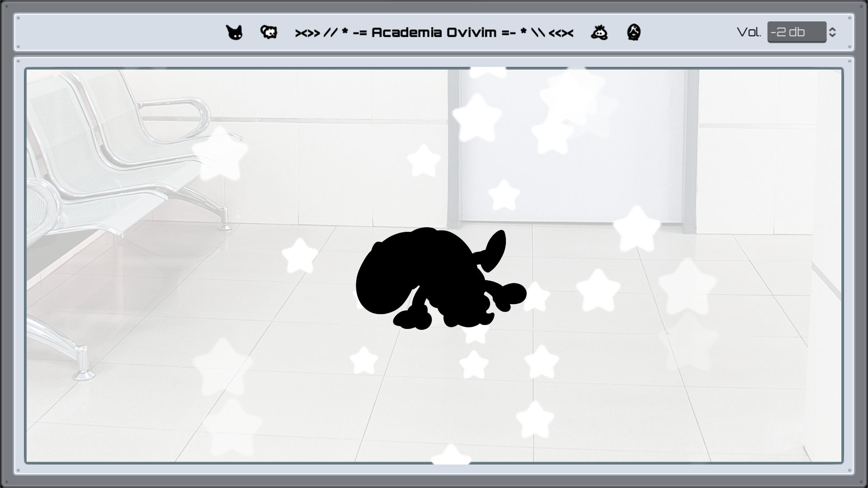The image size is (868, 488).
Task: Click the star at the bottom center edge
Action: coord(451,455)
